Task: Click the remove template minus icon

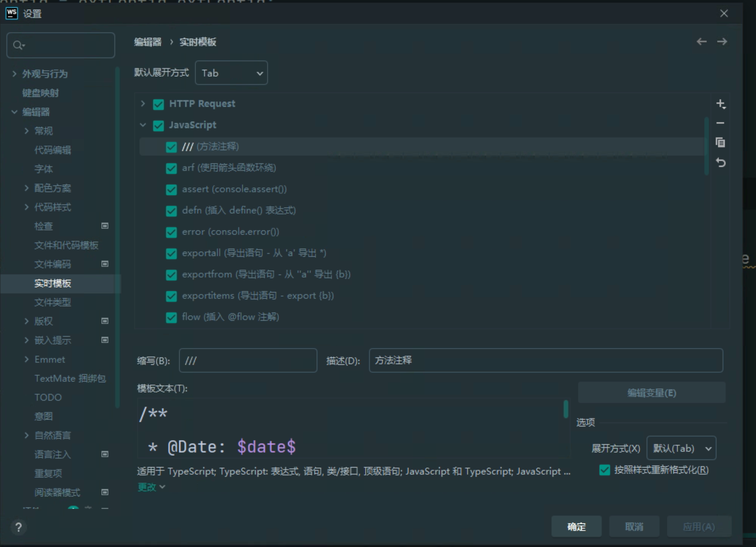Action: point(720,123)
